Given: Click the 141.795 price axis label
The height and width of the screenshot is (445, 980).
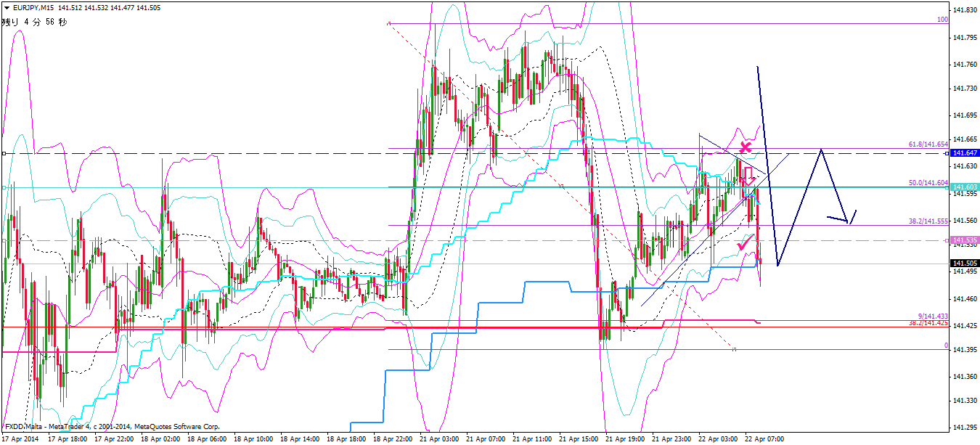Looking at the screenshot, I should 965,37.
